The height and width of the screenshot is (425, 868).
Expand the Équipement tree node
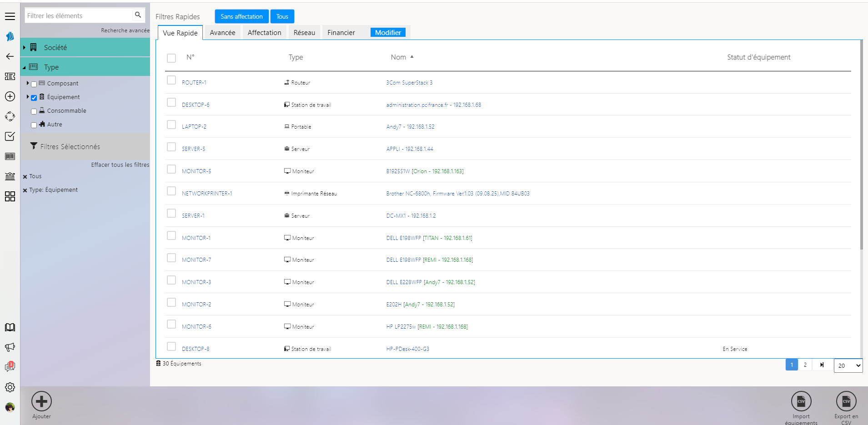[x=28, y=97]
